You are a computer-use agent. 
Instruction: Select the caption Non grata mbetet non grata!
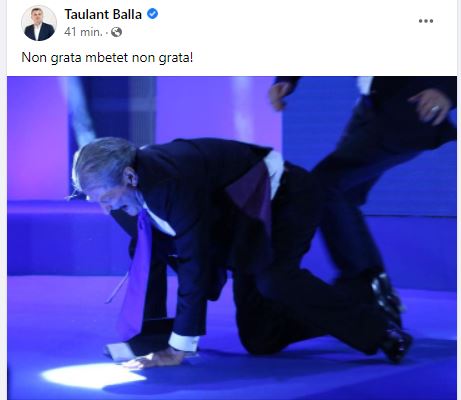[x=107, y=57]
